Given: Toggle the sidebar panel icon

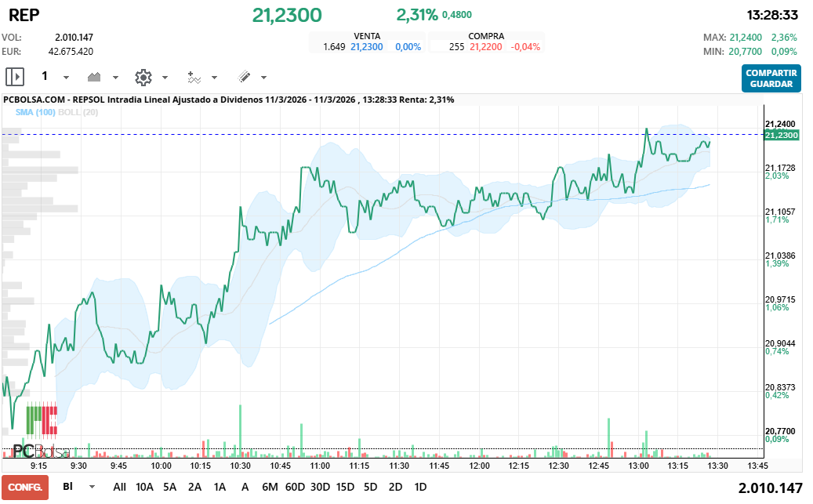Looking at the screenshot, I should pyautogui.click(x=13, y=77).
